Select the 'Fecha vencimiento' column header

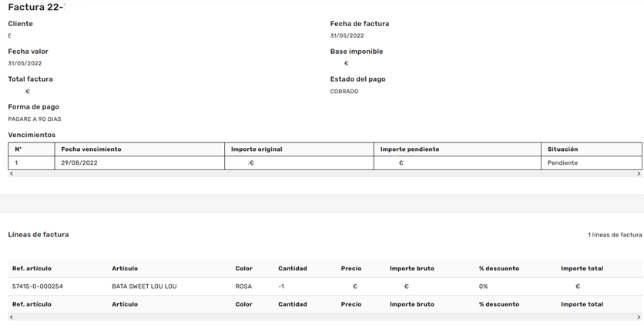click(x=91, y=149)
